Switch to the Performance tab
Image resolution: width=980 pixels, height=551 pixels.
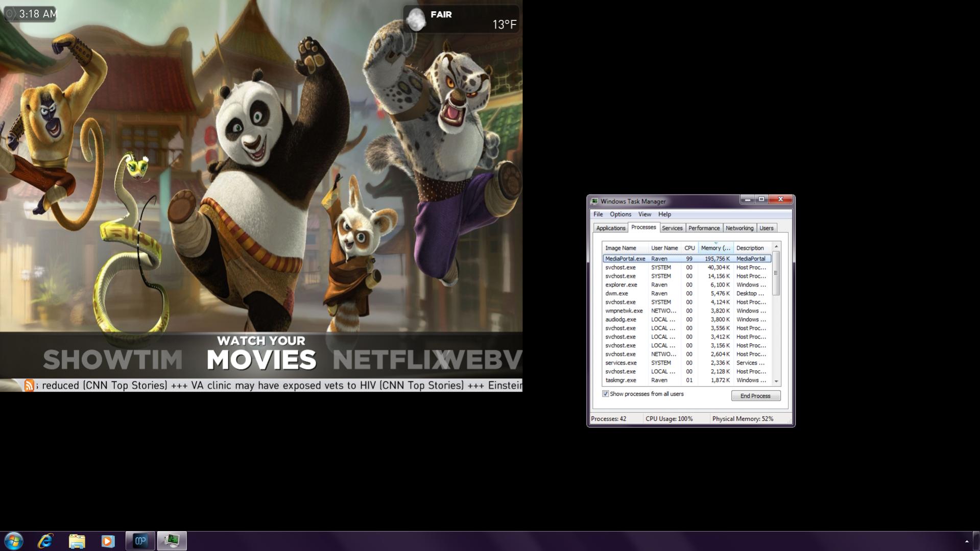704,228
